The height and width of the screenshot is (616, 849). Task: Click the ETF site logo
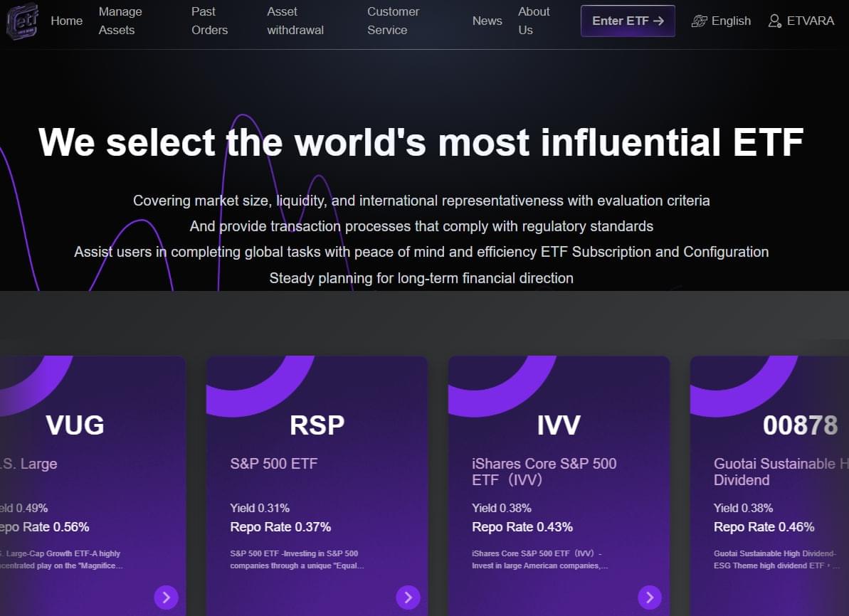(x=21, y=21)
